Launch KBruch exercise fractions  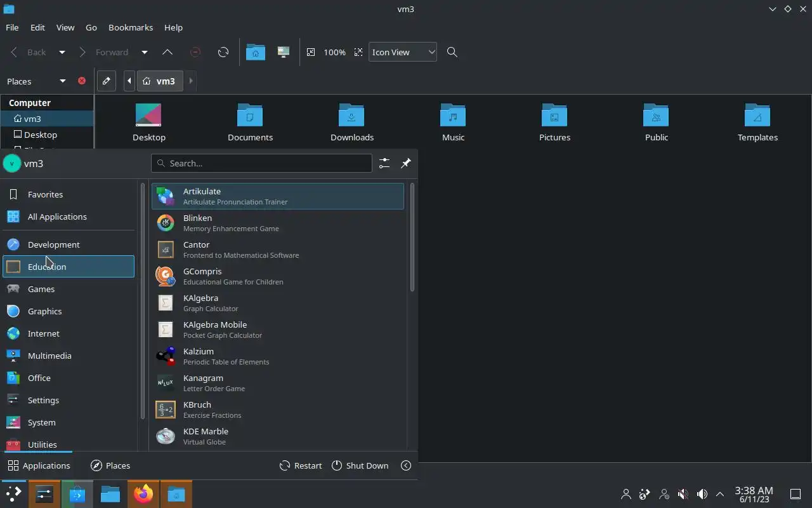pyautogui.click(x=277, y=410)
